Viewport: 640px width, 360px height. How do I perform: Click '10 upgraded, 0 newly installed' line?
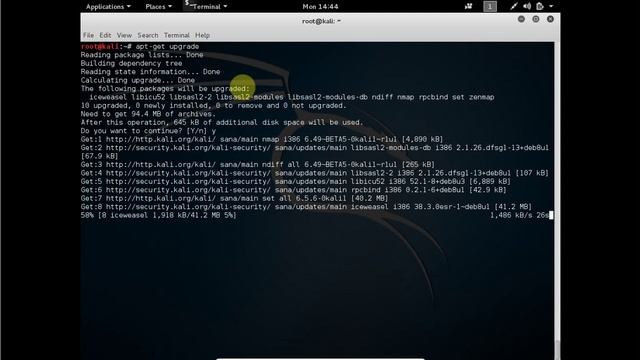[x=213, y=106]
